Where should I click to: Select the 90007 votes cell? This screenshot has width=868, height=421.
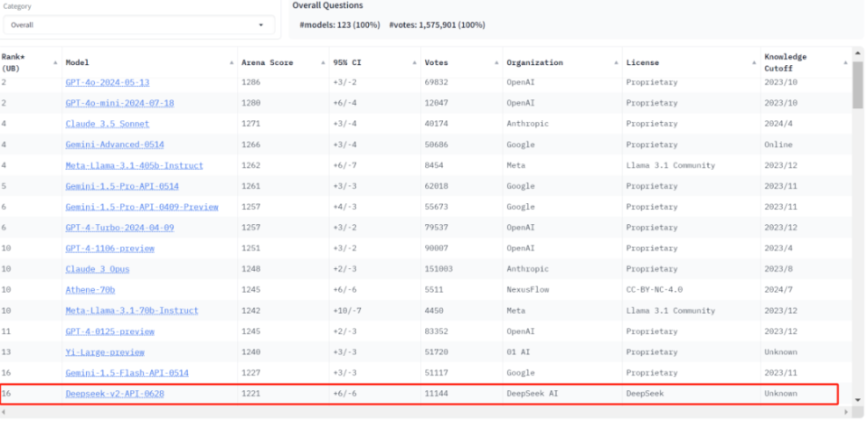(436, 248)
